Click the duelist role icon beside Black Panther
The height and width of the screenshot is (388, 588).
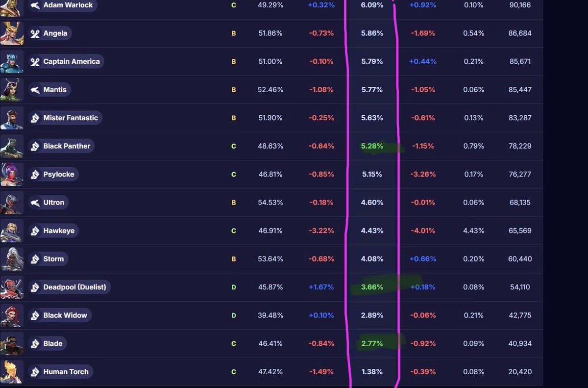coord(35,146)
